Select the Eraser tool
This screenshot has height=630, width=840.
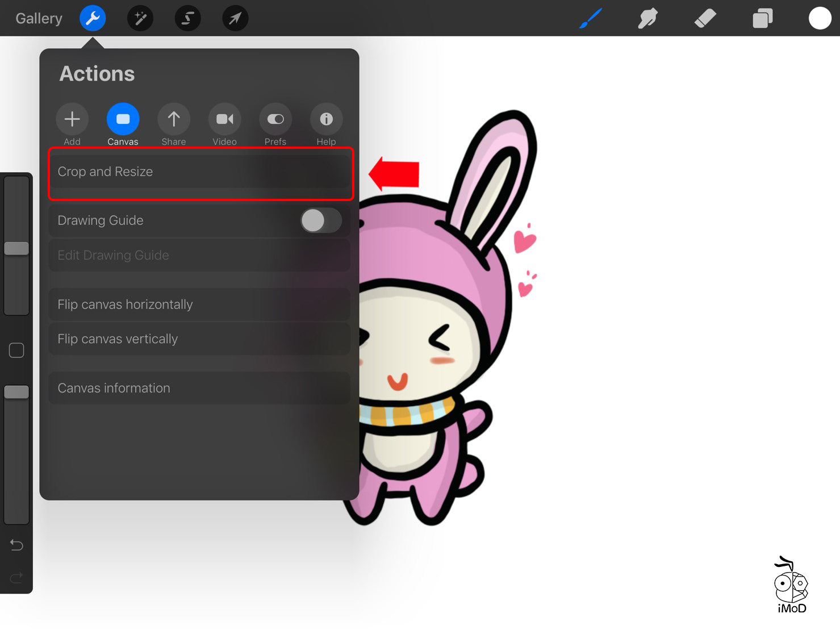705,19
